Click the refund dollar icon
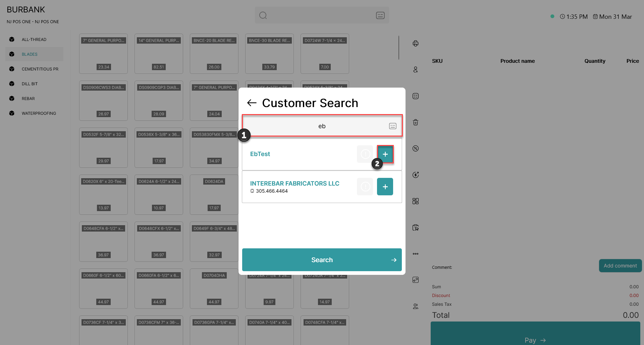The height and width of the screenshot is (345, 644). (x=416, y=175)
